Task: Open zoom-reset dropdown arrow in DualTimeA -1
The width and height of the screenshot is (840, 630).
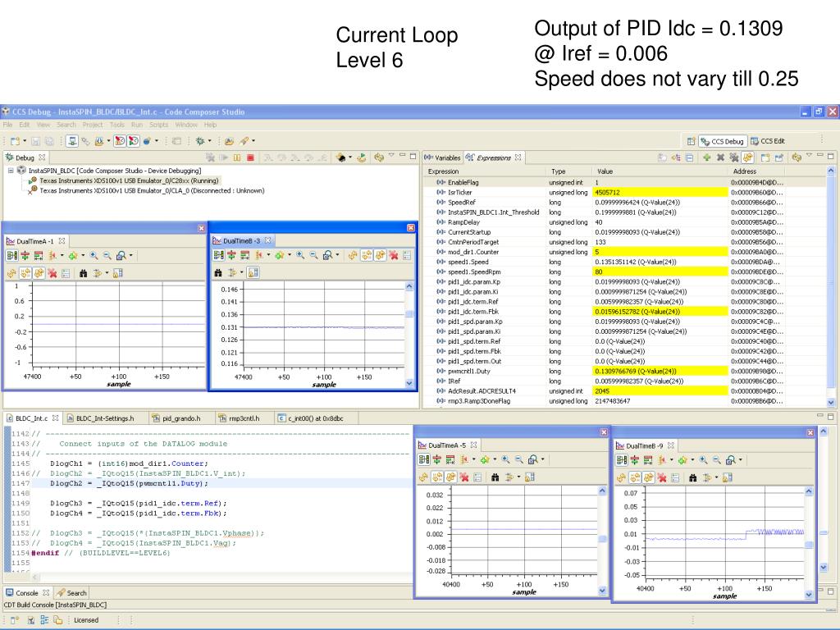Action: point(130,256)
